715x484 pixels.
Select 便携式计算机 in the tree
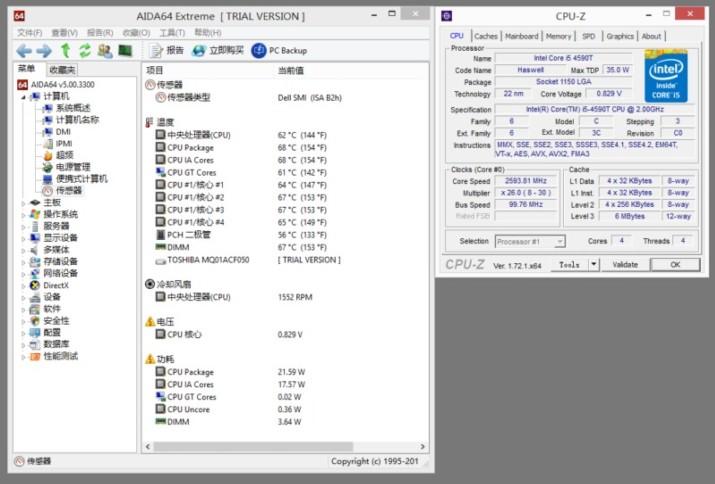click(x=82, y=179)
